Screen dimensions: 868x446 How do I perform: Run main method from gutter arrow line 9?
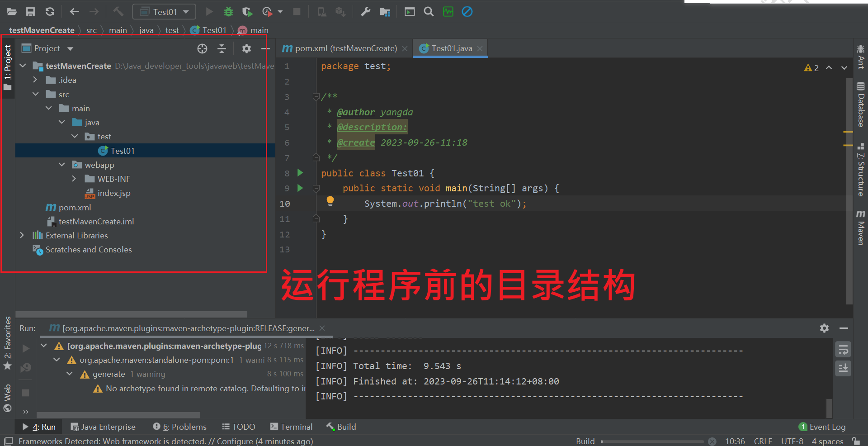tap(300, 188)
